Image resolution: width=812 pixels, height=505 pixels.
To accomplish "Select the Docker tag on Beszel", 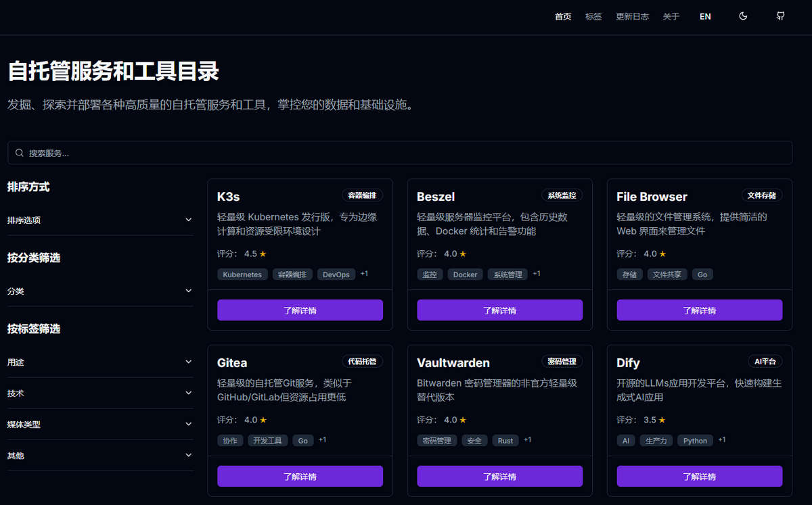I will click(x=465, y=274).
